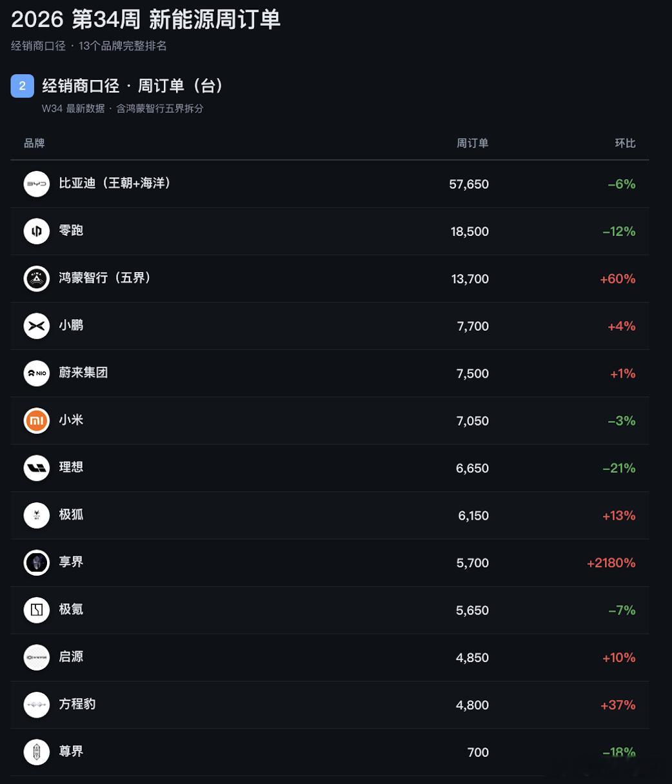Click the 57,650 weekly order figure
The image size is (672, 784).
pyautogui.click(x=469, y=184)
